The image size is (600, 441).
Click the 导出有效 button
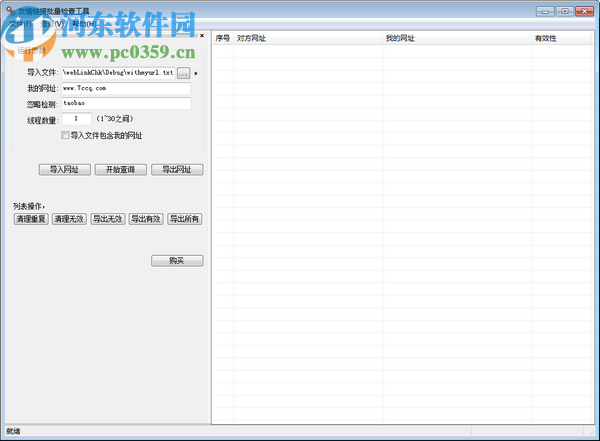[146, 219]
